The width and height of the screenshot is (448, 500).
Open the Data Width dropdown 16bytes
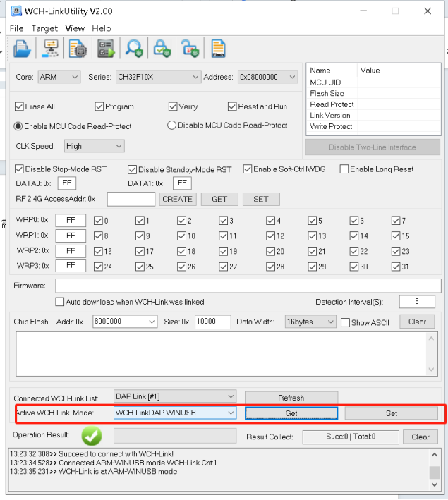[311, 322]
